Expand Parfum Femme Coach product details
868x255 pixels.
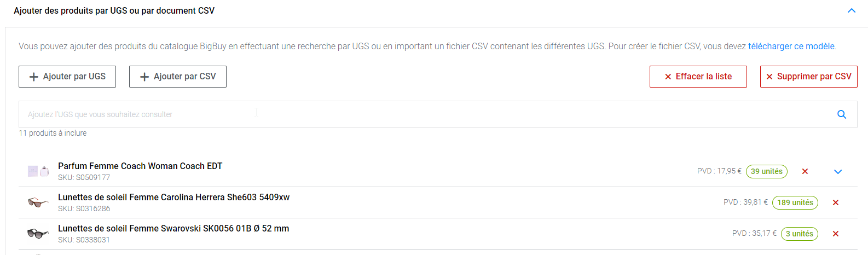tap(838, 171)
